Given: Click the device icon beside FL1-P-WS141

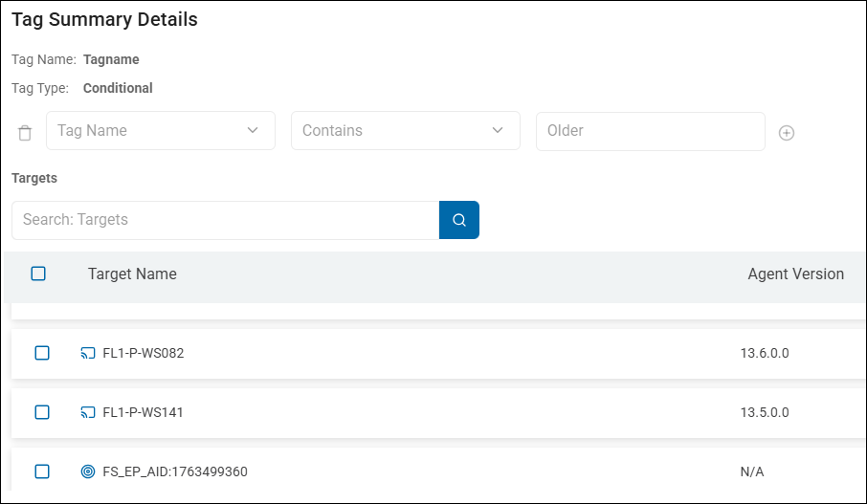Looking at the screenshot, I should (x=88, y=412).
